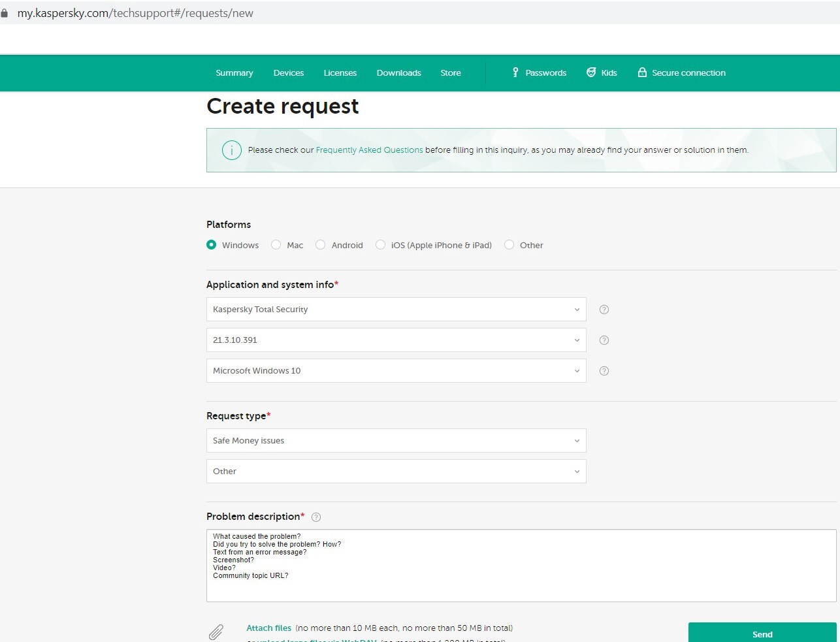Click the Create request heading
This screenshot has width=840, height=642.
(283, 106)
